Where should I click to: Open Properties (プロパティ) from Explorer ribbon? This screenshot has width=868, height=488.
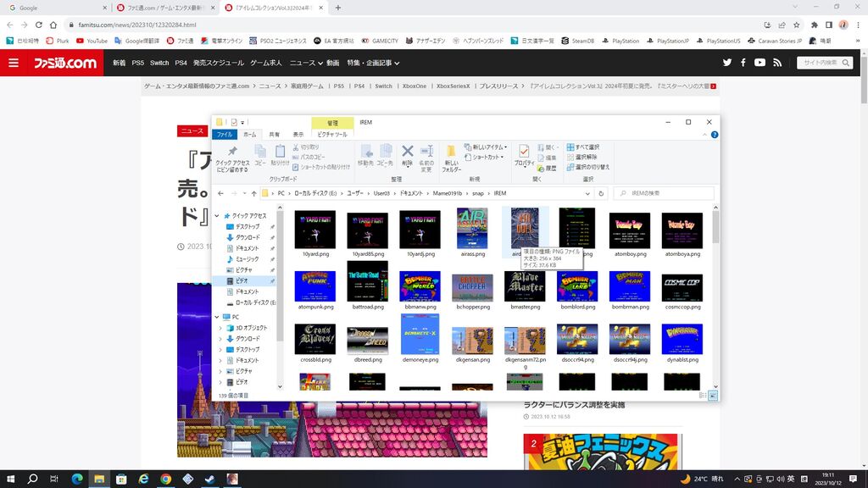(524, 156)
